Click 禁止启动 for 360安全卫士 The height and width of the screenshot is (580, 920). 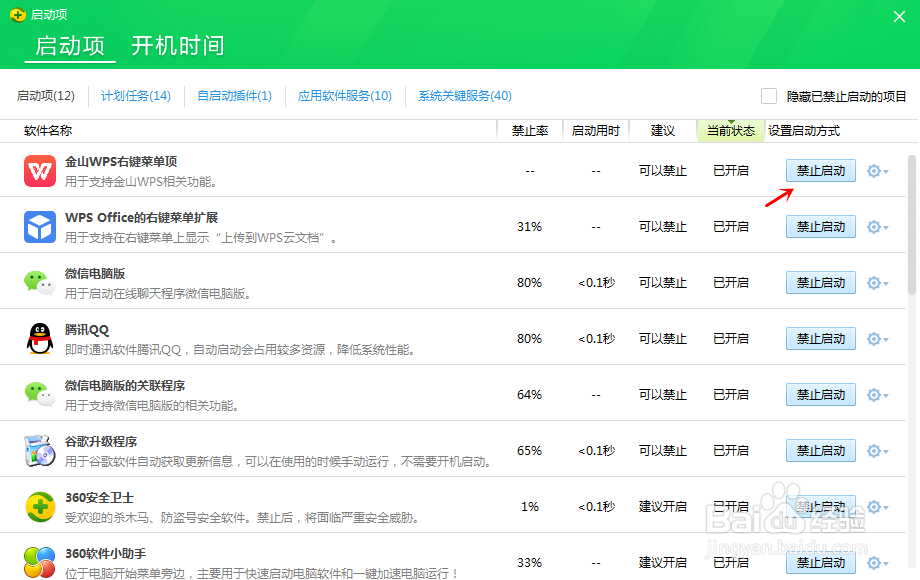(x=820, y=506)
